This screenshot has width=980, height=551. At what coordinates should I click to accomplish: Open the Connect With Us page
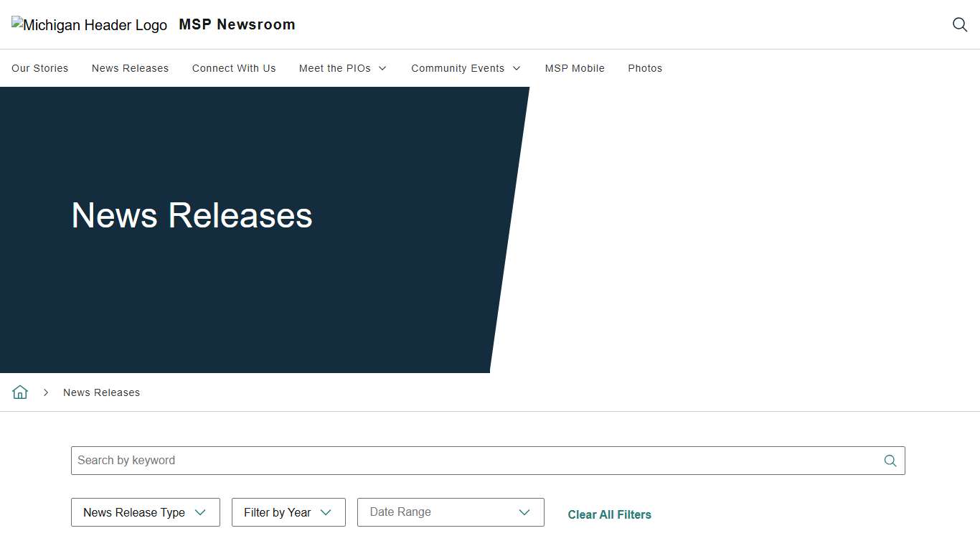click(234, 68)
